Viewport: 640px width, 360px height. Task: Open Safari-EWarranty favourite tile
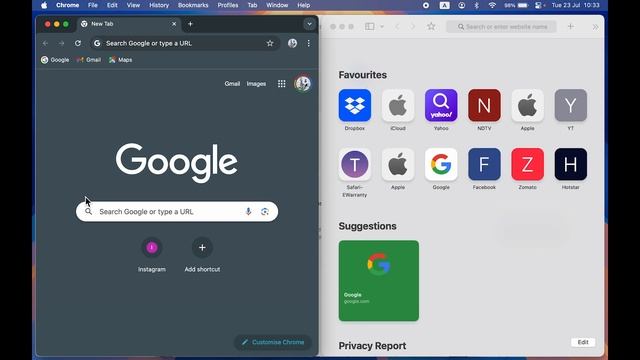355,164
